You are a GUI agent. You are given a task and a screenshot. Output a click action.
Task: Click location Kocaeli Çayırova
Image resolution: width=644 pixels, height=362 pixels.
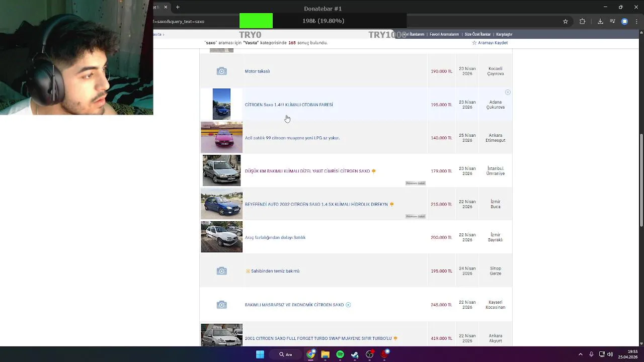pyautogui.click(x=496, y=71)
